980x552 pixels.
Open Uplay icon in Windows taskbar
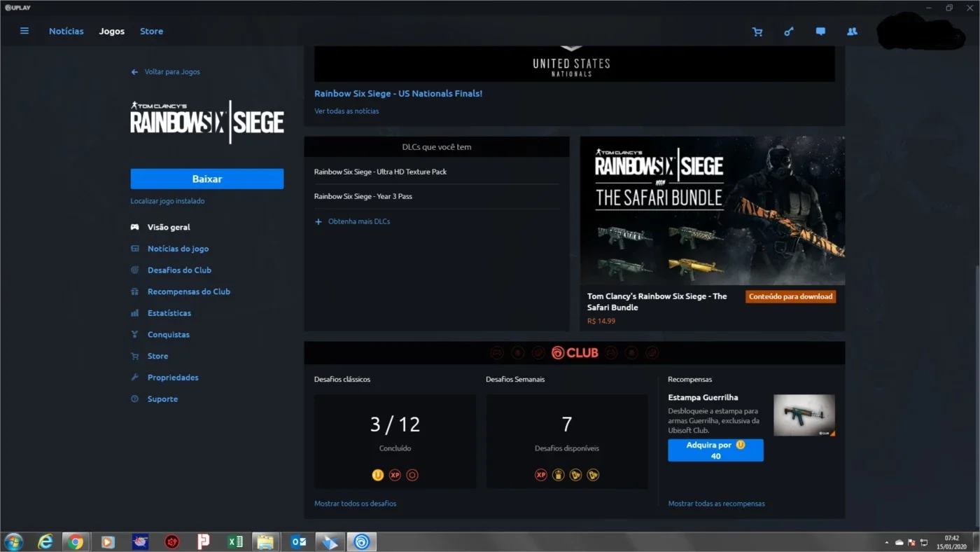click(362, 541)
